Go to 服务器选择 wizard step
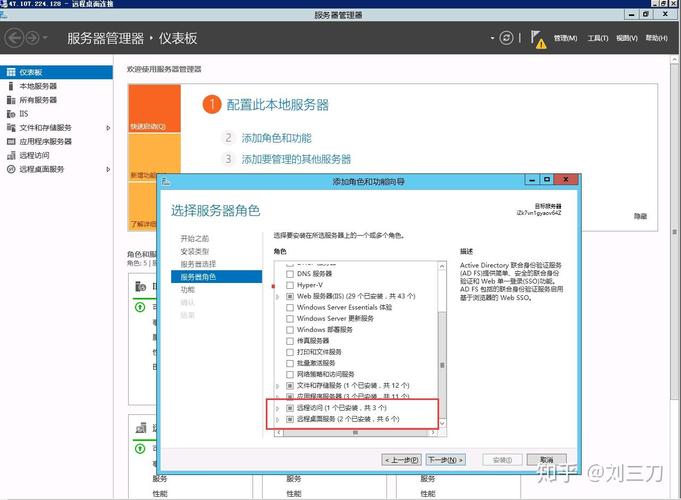The height and width of the screenshot is (500, 681). 198,264
